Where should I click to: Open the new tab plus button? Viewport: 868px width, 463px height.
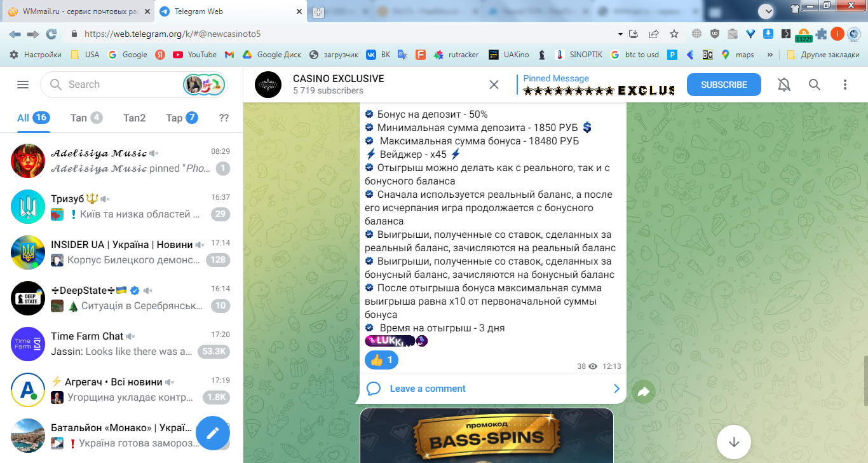click(x=319, y=12)
